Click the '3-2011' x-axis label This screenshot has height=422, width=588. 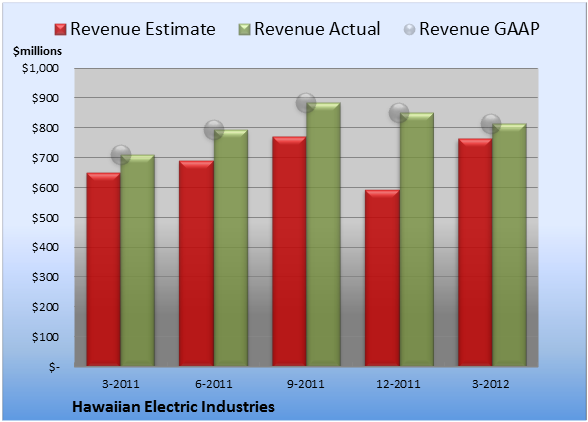click(x=120, y=384)
